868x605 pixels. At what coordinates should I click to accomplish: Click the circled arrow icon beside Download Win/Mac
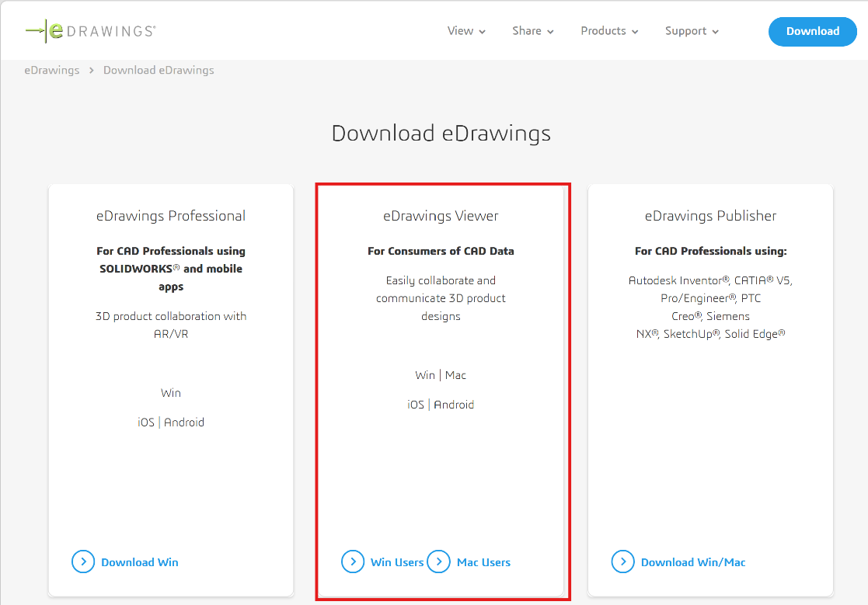(622, 562)
